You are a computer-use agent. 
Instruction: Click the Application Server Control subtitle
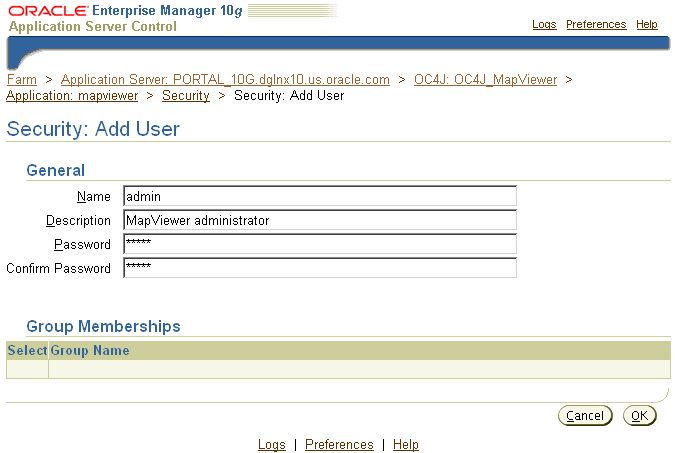point(93,26)
